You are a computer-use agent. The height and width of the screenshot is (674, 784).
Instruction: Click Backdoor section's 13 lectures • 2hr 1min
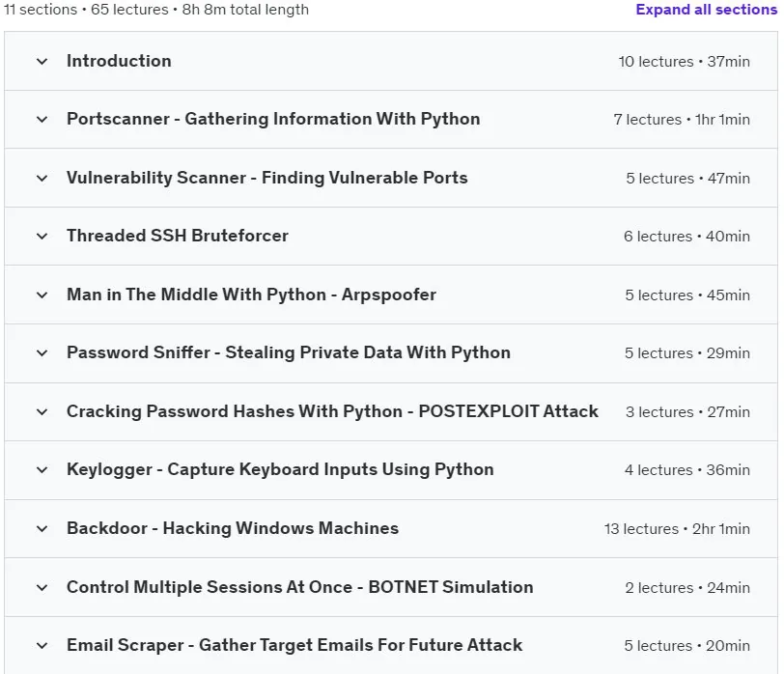677,528
